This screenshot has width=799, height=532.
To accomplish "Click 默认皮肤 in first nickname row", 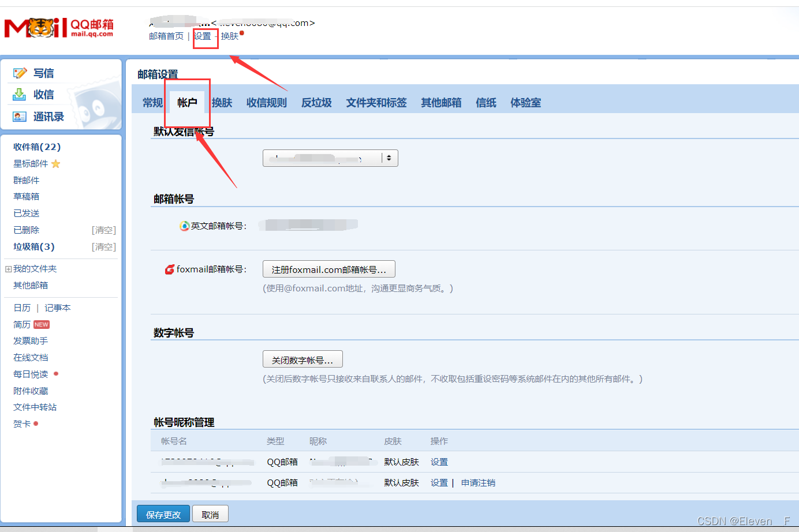I will pyautogui.click(x=402, y=462).
